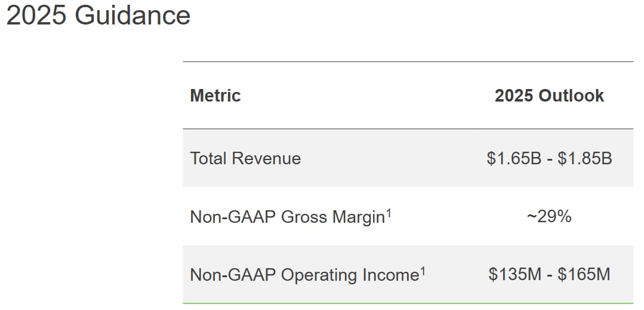Click the word Outlook in column header

[x=571, y=96]
